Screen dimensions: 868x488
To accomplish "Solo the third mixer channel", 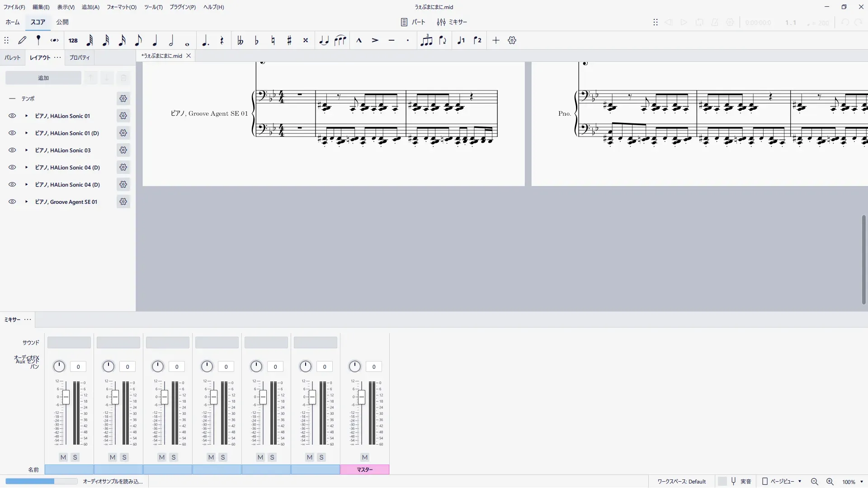I will click(174, 457).
